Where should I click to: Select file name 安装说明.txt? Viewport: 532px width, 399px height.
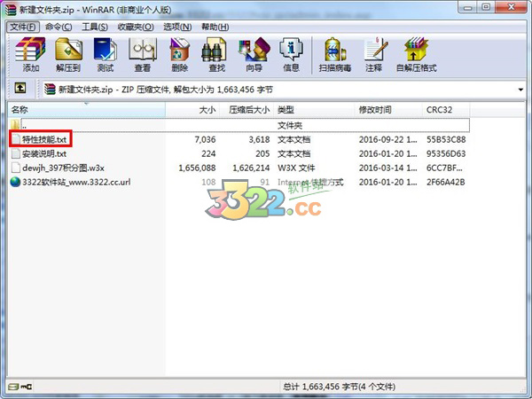[44, 153]
